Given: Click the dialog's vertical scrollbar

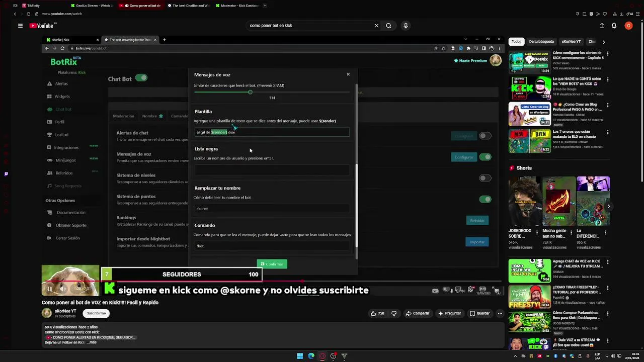Looking at the screenshot, I should click(357, 206).
